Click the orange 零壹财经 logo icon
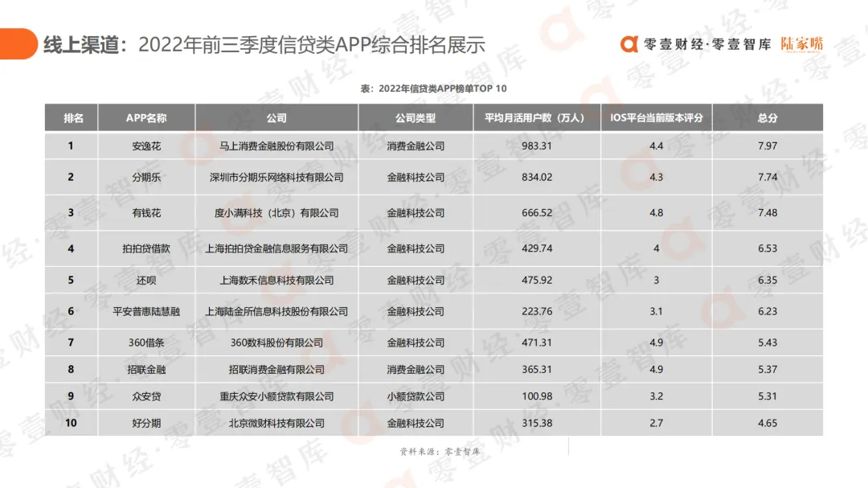Screen dimensions: 868x488 (x=629, y=44)
